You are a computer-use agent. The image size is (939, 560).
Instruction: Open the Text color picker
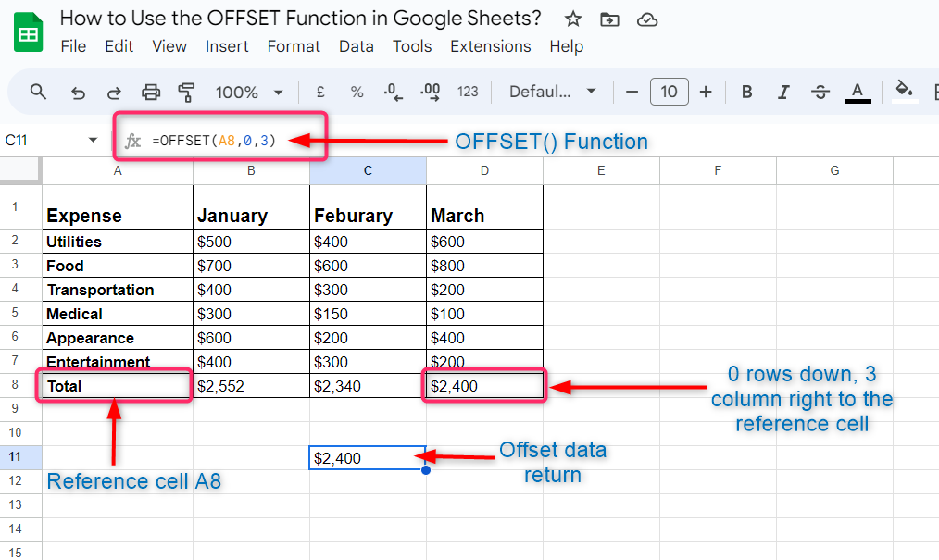point(858,92)
